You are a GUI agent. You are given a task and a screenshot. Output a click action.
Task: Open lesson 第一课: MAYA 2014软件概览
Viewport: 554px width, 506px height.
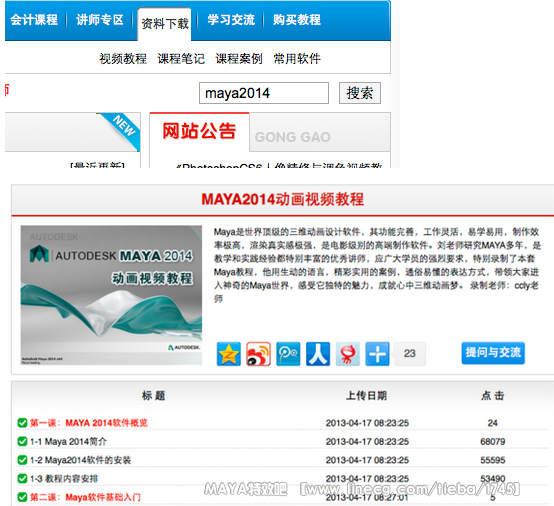point(89,423)
